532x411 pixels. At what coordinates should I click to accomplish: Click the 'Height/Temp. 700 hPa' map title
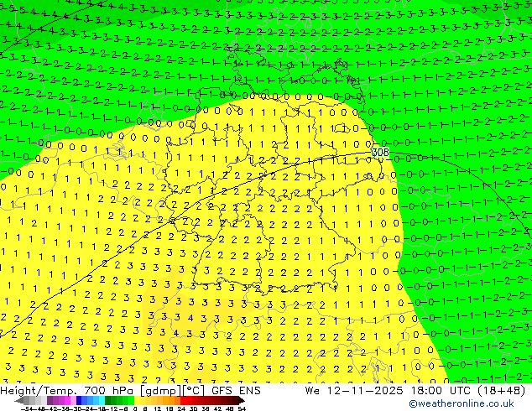(x=68, y=390)
